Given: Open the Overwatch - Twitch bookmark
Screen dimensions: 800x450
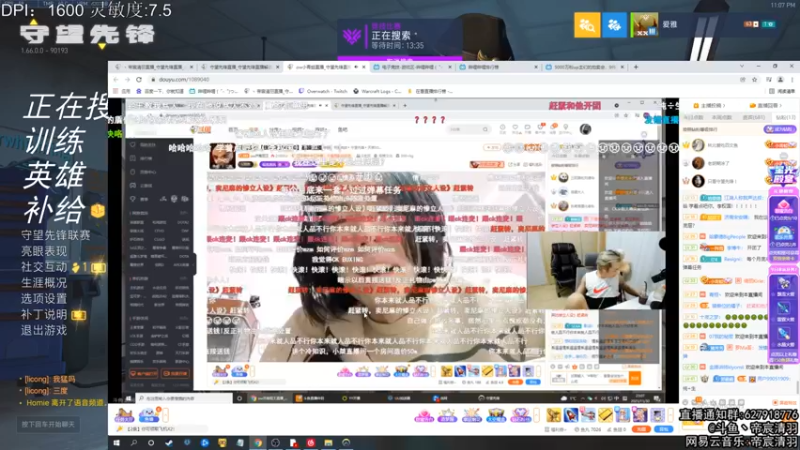Looking at the screenshot, I should click(x=322, y=91).
